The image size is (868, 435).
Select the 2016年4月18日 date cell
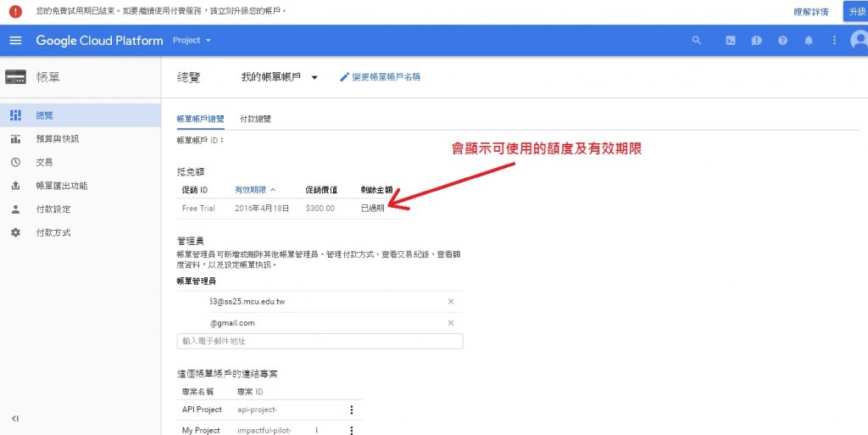[x=262, y=209]
